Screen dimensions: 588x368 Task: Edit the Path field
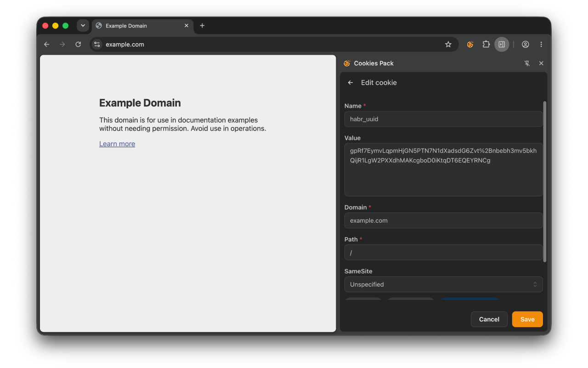pos(443,253)
